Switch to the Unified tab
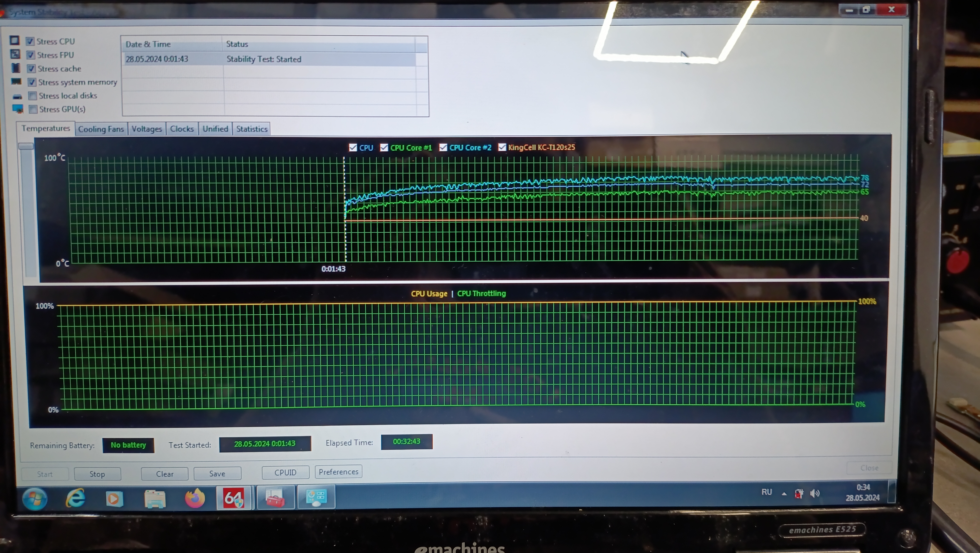Screen dimensions: 980x553 point(215,129)
